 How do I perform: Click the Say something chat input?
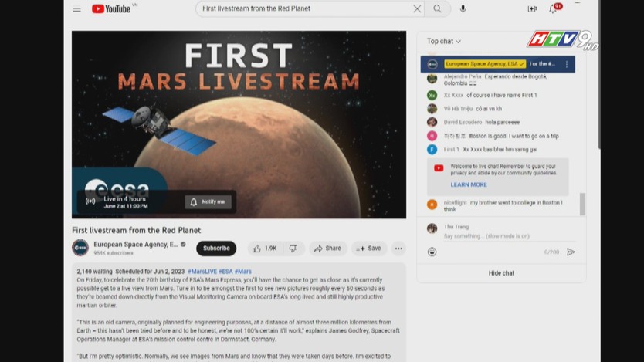coord(510,236)
